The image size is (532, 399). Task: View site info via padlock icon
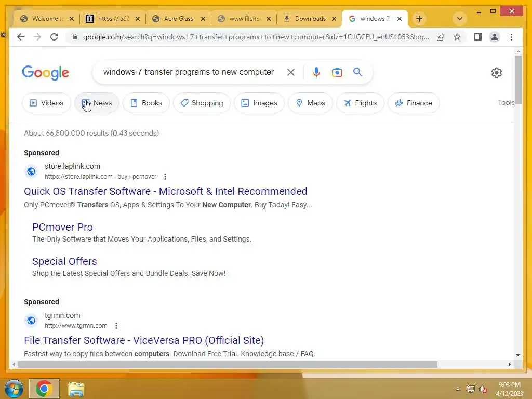[x=75, y=37]
